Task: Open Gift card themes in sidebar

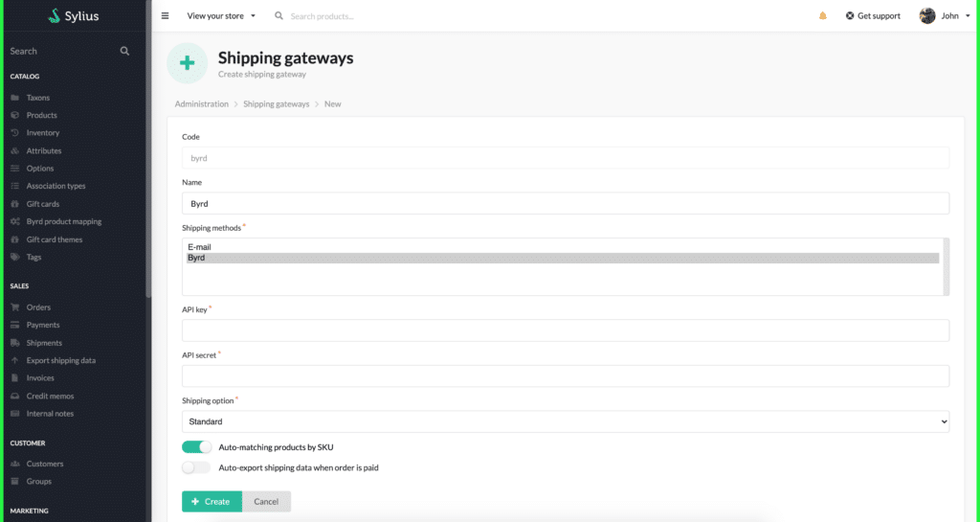Action: pyautogui.click(x=55, y=239)
